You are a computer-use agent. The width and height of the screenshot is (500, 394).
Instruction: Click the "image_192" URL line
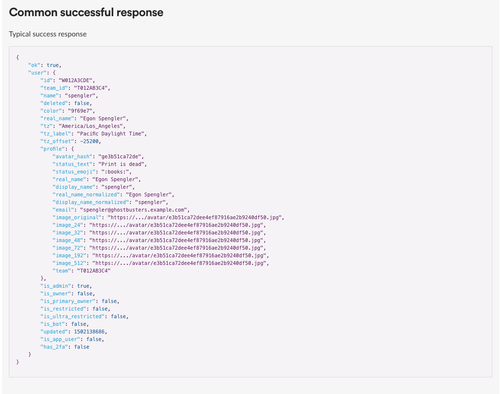tap(161, 256)
